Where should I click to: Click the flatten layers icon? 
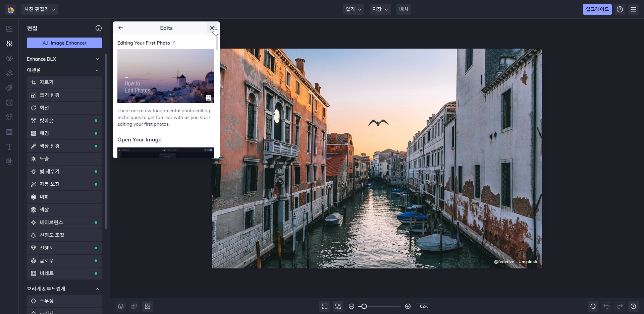pyautogui.click(x=134, y=306)
